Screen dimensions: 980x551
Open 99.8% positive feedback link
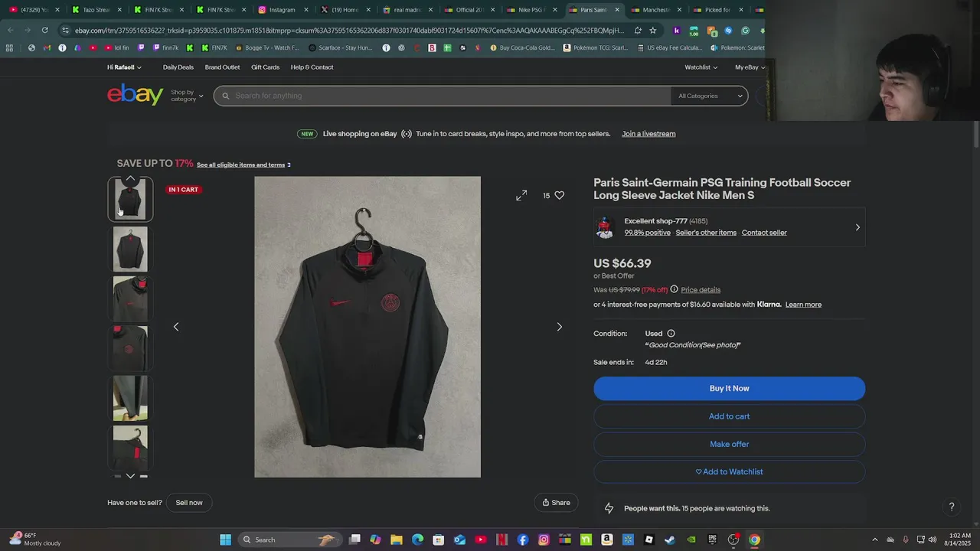(647, 233)
